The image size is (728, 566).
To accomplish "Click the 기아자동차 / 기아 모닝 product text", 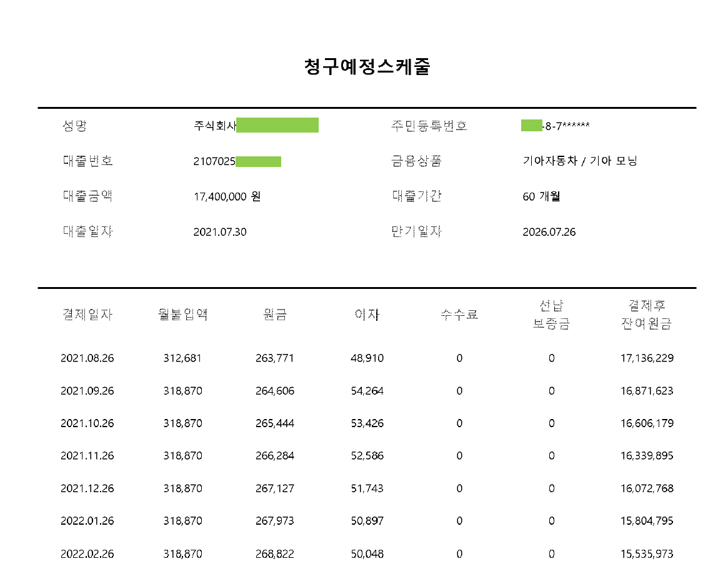I will [x=579, y=161].
